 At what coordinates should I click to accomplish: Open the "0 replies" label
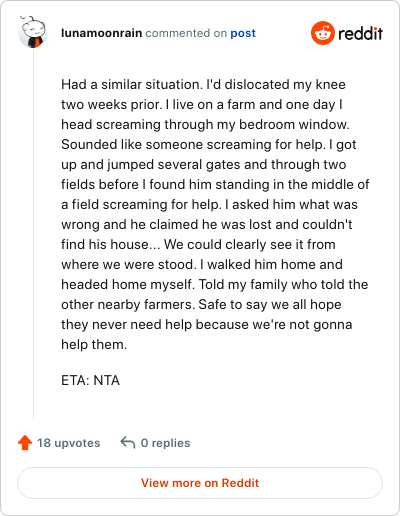(x=165, y=443)
